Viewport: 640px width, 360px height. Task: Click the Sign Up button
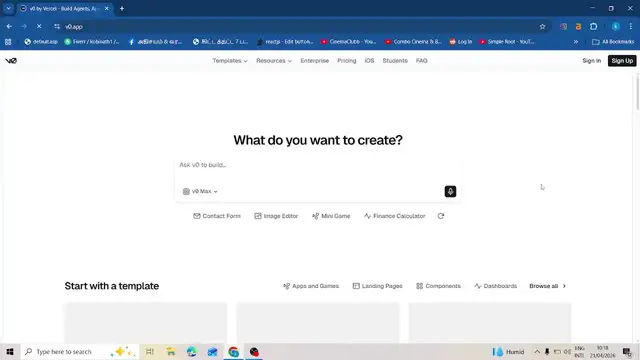click(x=622, y=61)
